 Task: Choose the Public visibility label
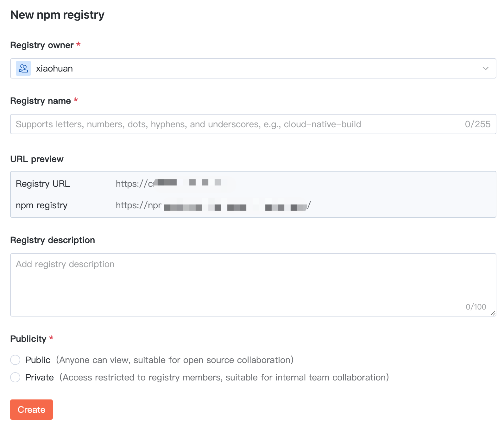[38, 360]
